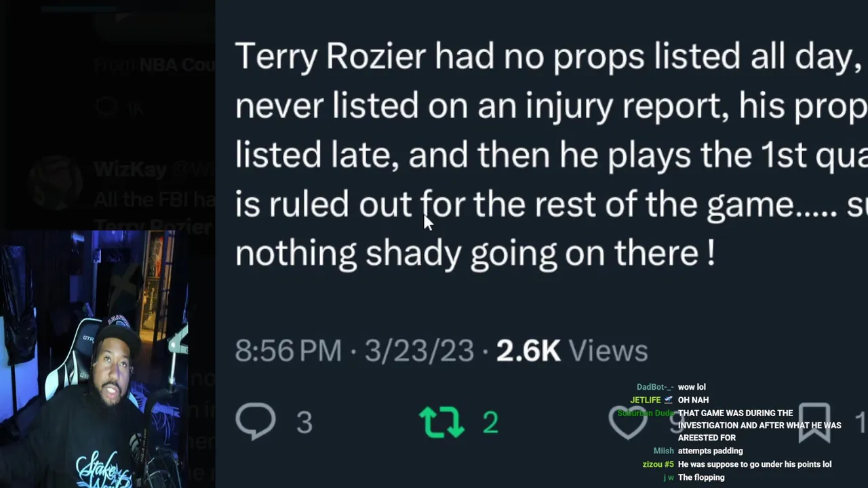Click the reply count number 3
Viewport: 868px width, 488px height.
[x=304, y=422]
